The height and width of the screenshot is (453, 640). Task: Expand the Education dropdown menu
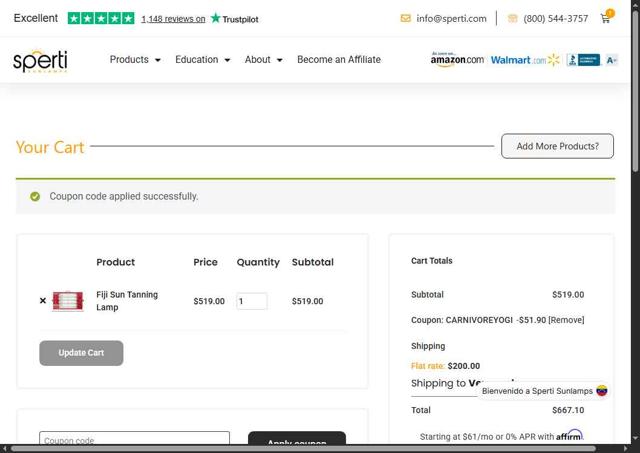click(202, 60)
